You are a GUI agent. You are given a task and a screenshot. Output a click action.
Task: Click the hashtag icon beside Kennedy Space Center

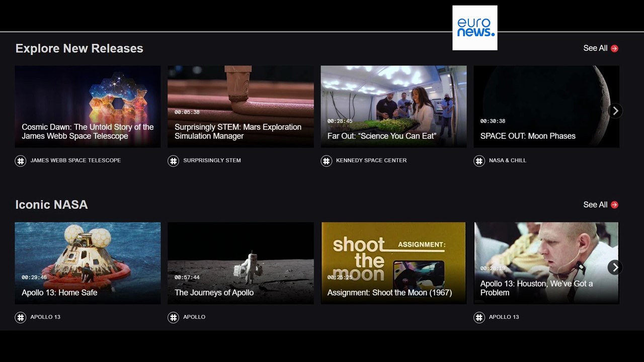[326, 161]
